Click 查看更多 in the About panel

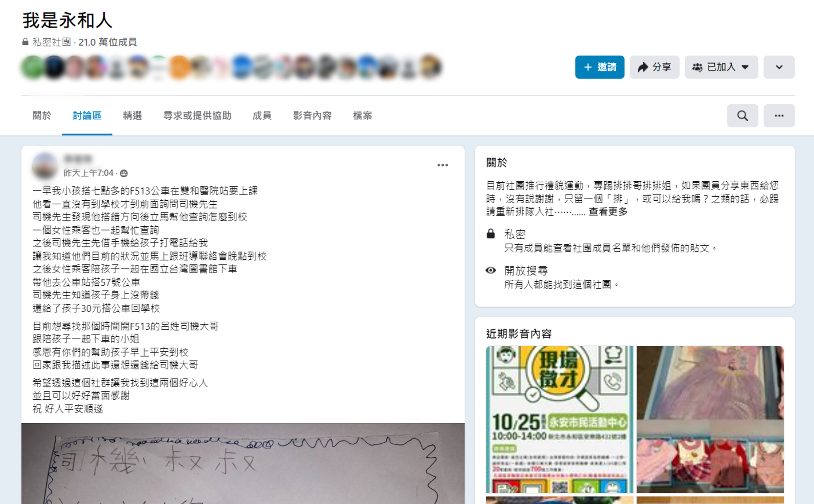608,211
